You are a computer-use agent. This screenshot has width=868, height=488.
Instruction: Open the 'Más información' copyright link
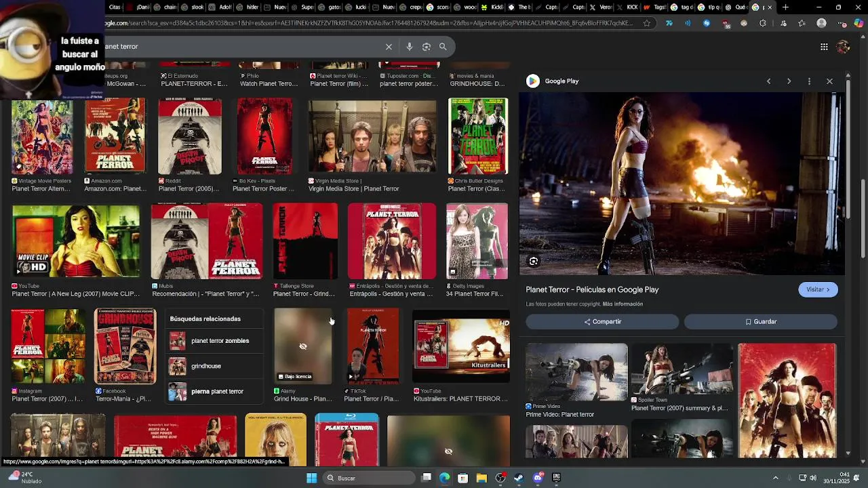[x=623, y=304]
